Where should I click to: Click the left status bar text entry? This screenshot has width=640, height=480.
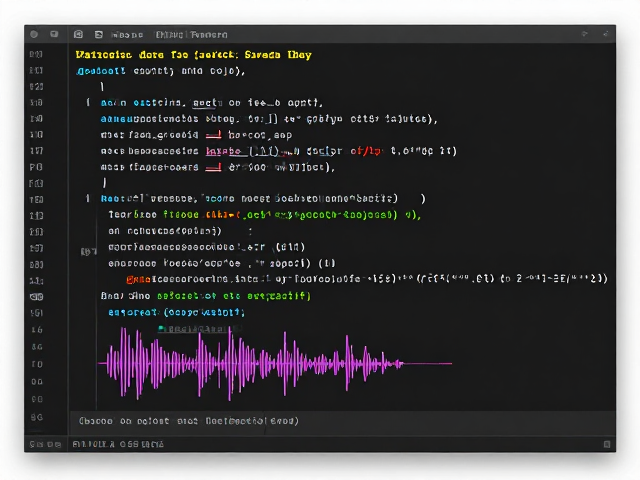click(x=45, y=444)
